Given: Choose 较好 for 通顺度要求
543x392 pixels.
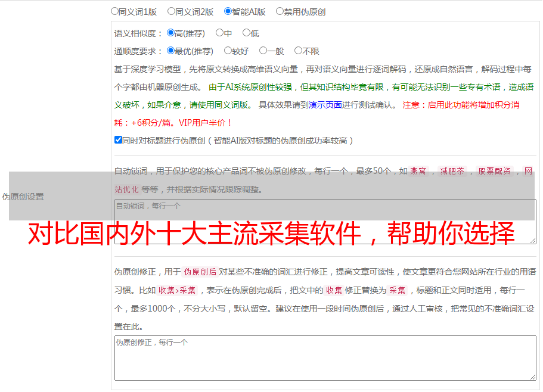Looking at the screenshot, I should 228,51.
